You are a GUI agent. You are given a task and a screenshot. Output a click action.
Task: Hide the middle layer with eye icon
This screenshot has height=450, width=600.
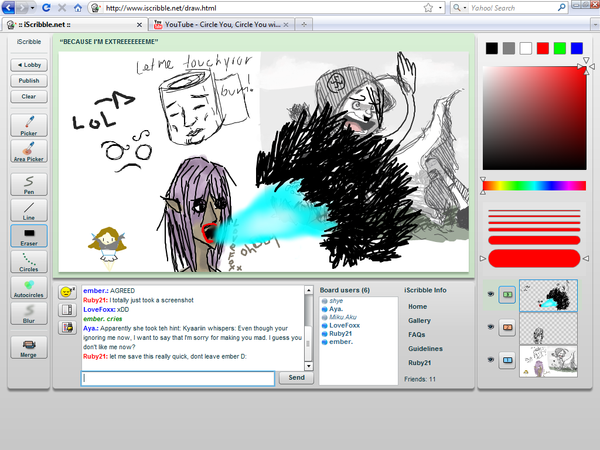(491, 327)
